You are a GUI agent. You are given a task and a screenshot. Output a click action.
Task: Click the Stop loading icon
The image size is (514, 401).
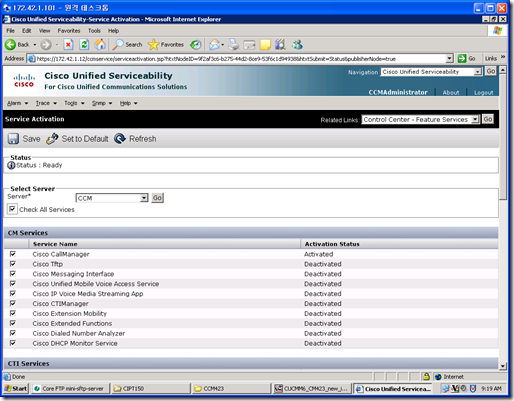68,44
